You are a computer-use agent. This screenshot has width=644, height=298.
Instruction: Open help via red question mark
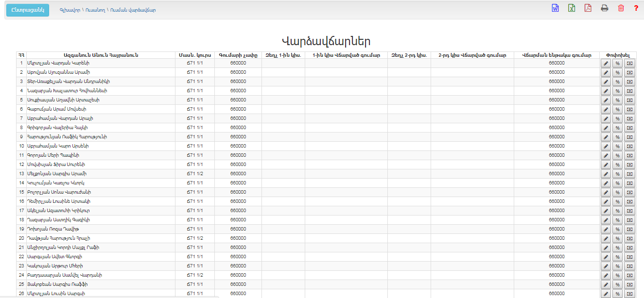point(636,8)
